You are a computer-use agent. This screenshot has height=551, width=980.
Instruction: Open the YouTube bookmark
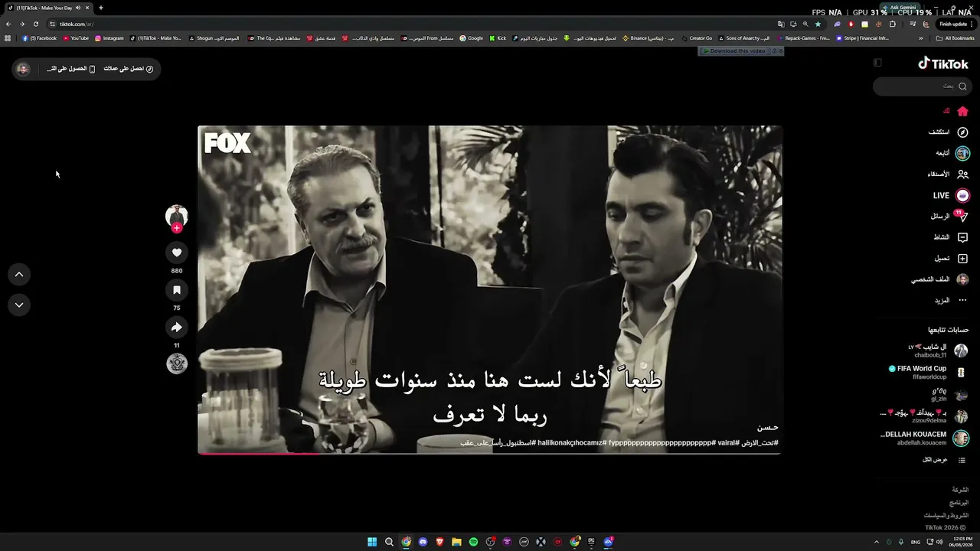76,38
